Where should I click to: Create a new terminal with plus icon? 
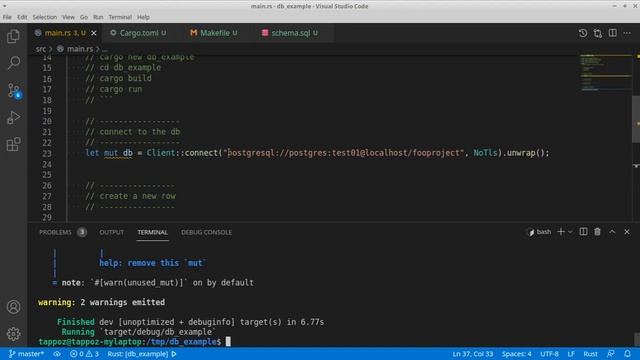point(560,232)
